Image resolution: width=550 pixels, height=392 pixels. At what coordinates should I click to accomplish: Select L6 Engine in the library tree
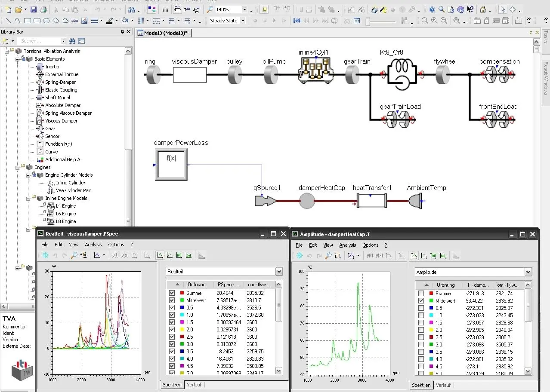pyautogui.click(x=66, y=214)
